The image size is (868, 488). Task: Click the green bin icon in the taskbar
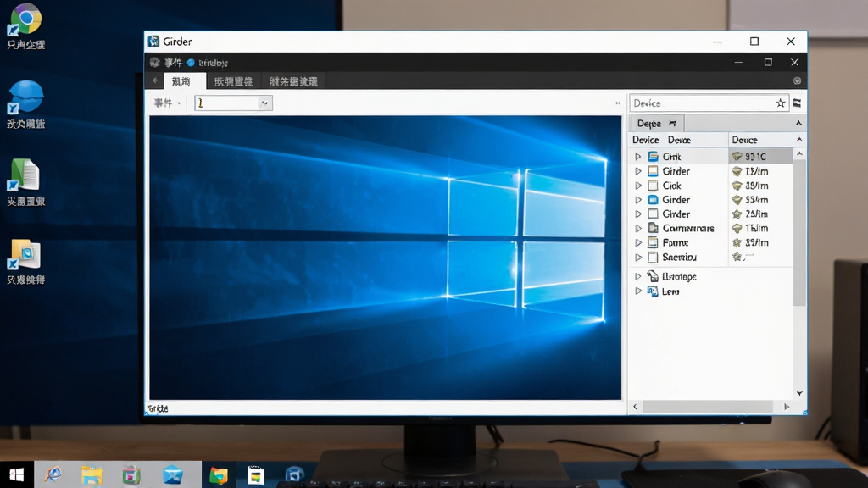point(131,474)
